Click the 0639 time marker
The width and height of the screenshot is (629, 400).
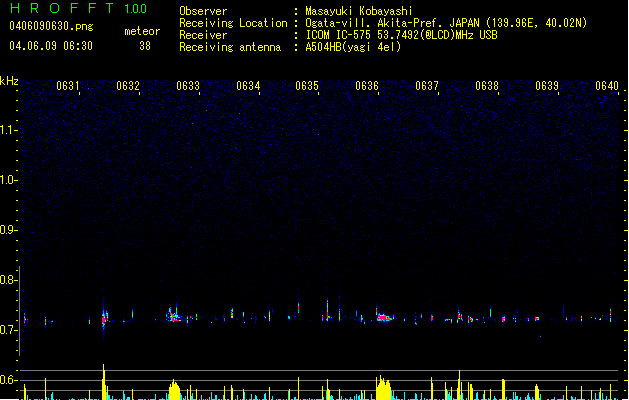coord(547,85)
